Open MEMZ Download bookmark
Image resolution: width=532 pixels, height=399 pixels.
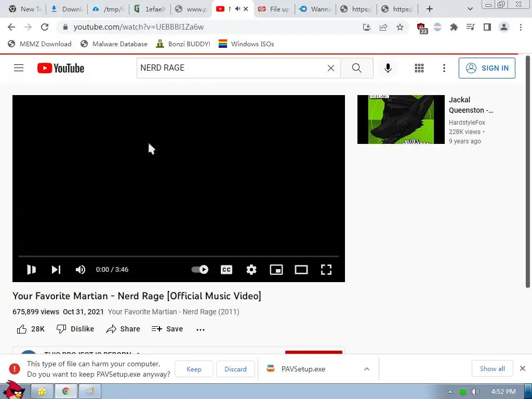[x=39, y=44]
